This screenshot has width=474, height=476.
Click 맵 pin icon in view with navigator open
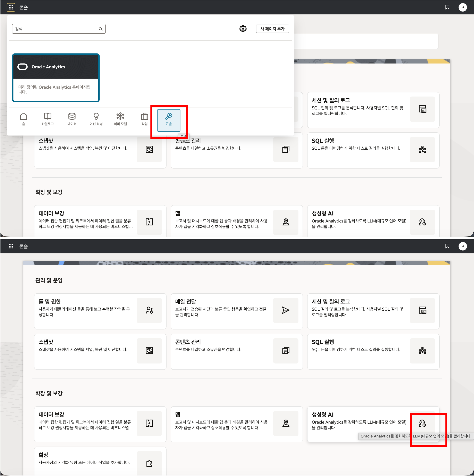(x=286, y=222)
